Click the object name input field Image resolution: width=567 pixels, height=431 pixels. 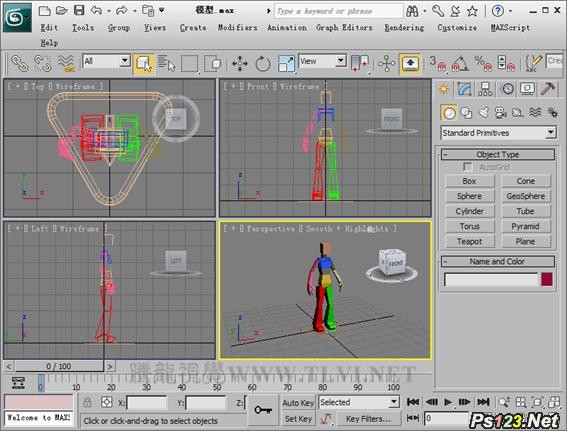pyautogui.click(x=491, y=279)
